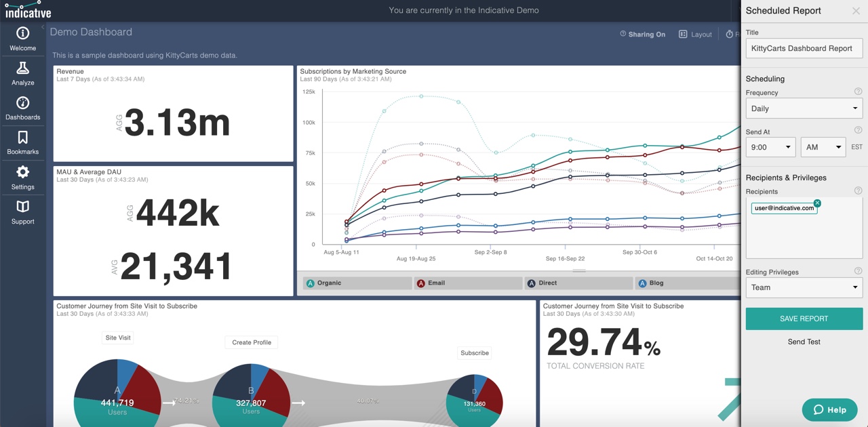Screen dimensions: 868x427
Task: Click the Send Test link
Action: click(804, 342)
